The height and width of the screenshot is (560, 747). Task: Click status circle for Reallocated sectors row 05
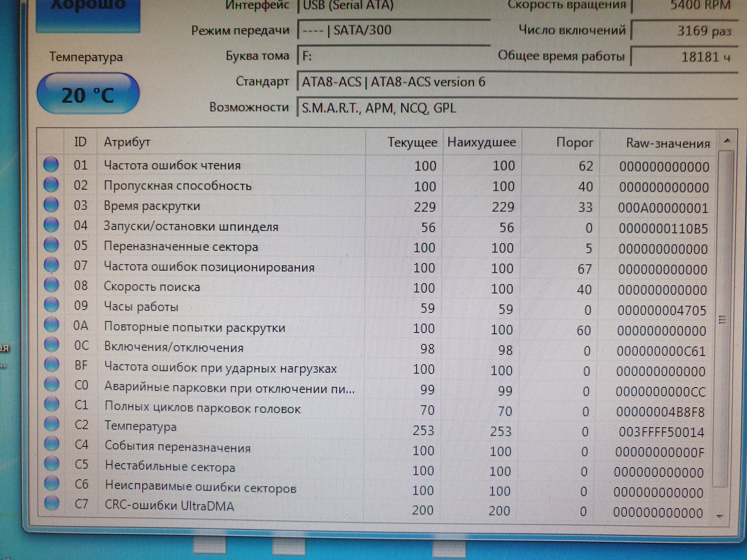tap(51, 245)
